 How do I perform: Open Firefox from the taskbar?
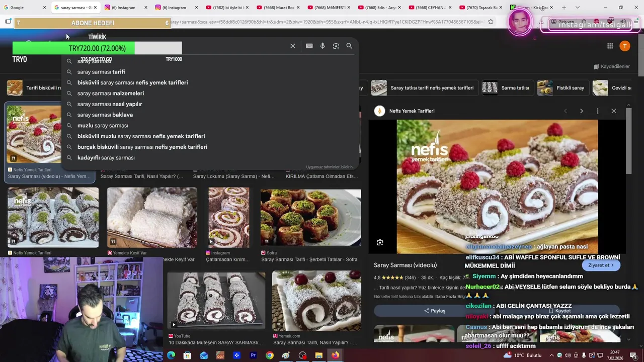click(335, 355)
